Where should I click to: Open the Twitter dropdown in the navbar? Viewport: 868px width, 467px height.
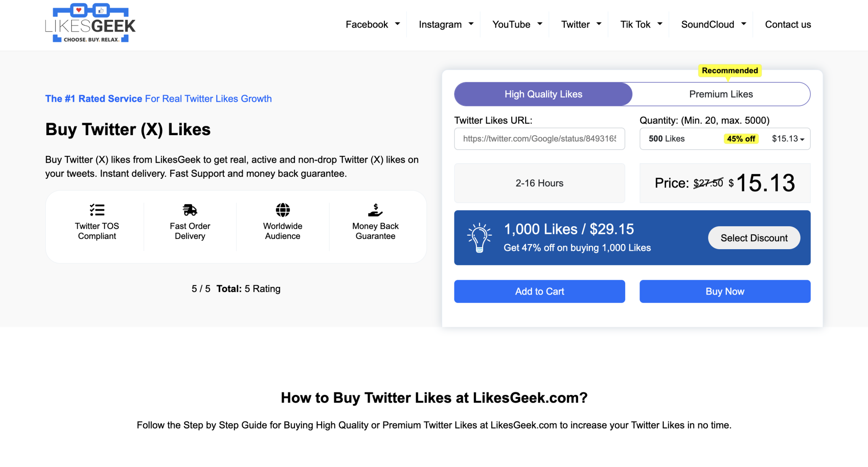(580, 24)
